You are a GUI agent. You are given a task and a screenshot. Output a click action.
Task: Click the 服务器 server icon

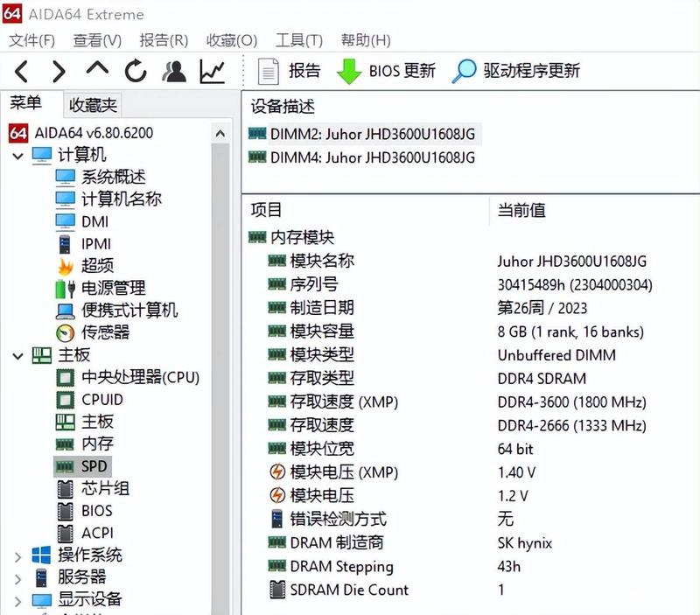pyautogui.click(x=41, y=577)
